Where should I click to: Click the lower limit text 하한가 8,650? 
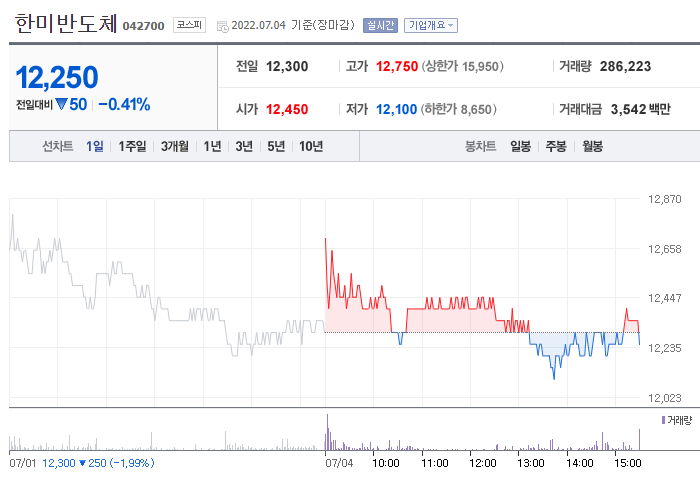coord(458,109)
